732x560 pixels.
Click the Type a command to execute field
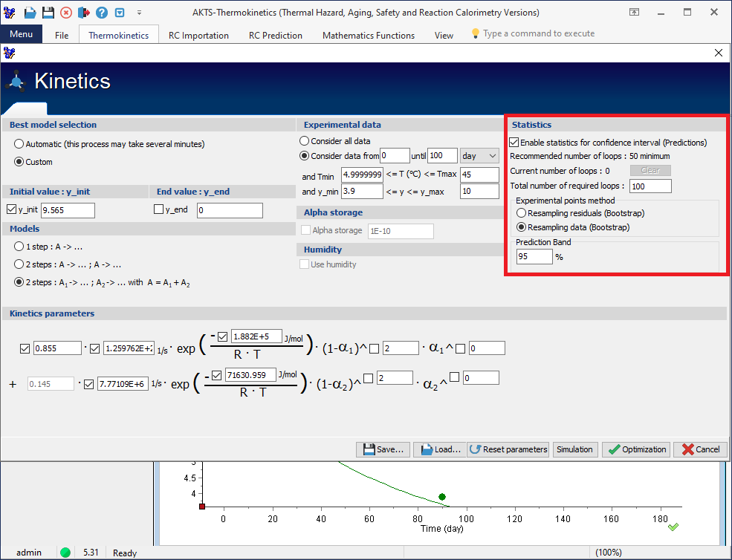[542, 33]
